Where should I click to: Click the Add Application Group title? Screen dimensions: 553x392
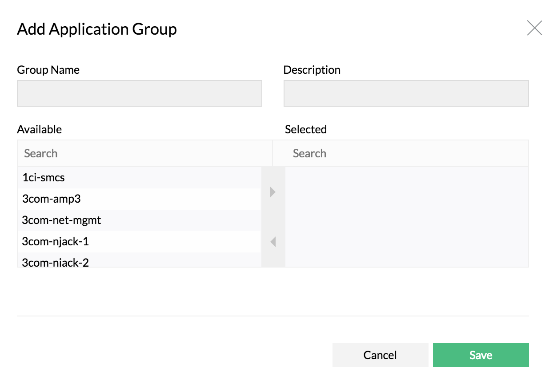(x=96, y=29)
